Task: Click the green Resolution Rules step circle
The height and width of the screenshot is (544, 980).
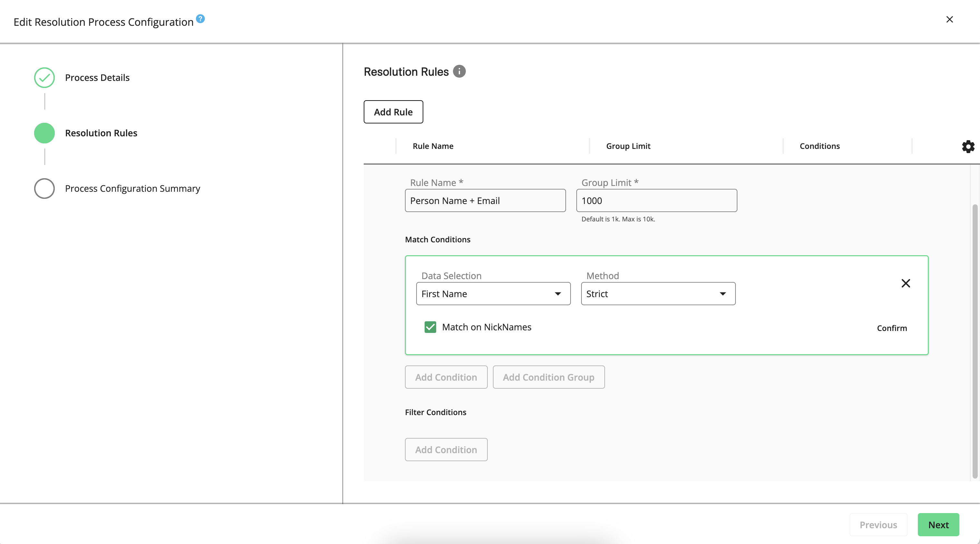Action: (x=44, y=133)
